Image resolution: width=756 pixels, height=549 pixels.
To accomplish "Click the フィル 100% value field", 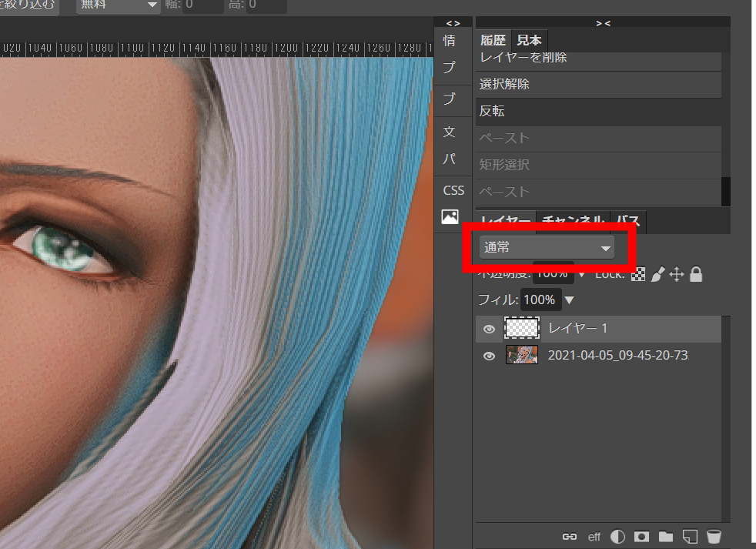I will (x=540, y=300).
